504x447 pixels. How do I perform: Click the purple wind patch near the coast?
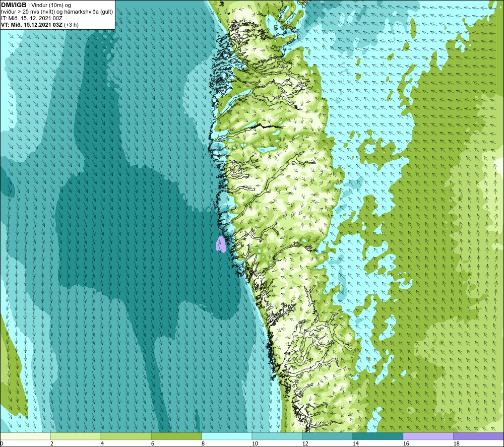[x=221, y=244]
